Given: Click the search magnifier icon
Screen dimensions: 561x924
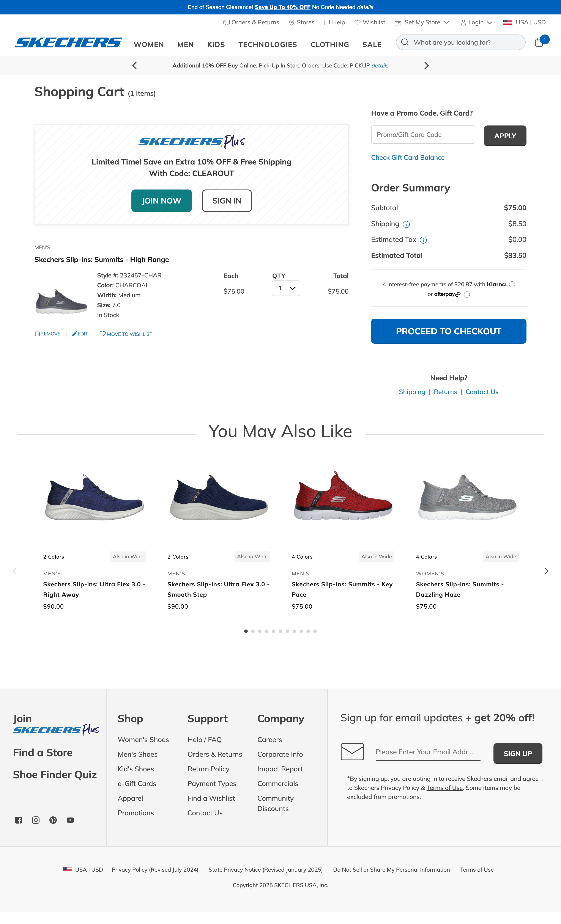Looking at the screenshot, I should click(x=405, y=42).
